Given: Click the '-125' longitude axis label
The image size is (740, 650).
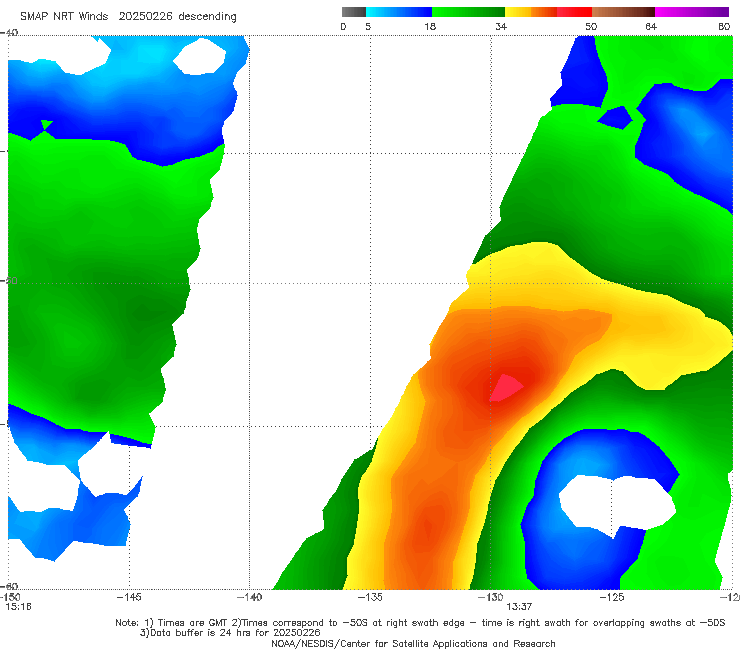Looking at the screenshot, I should click(x=612, y=597).
